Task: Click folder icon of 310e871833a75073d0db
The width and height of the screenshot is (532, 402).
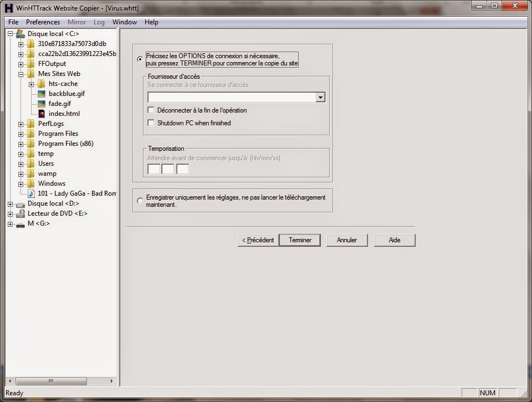Action: pos(30,44)
